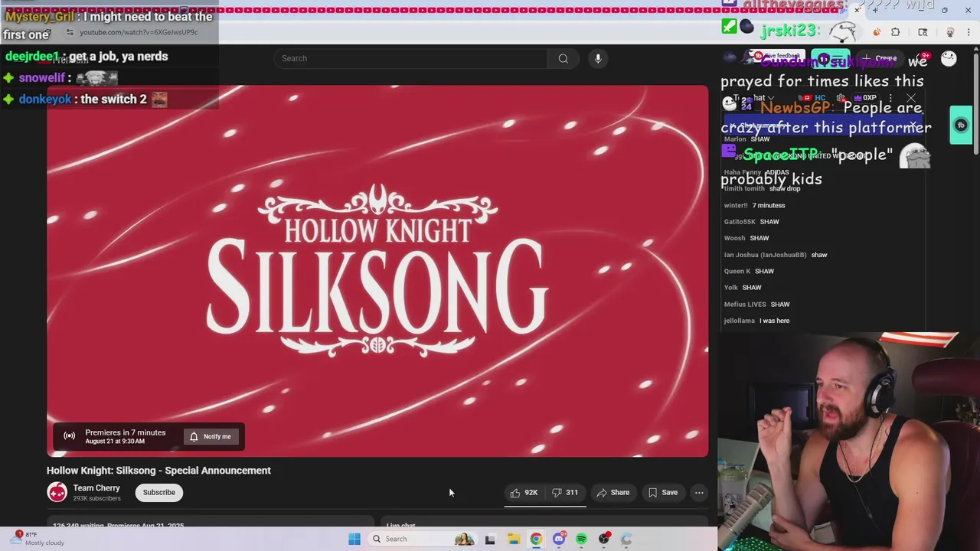Open a new Chrome tab with plus

pos(875,10)
